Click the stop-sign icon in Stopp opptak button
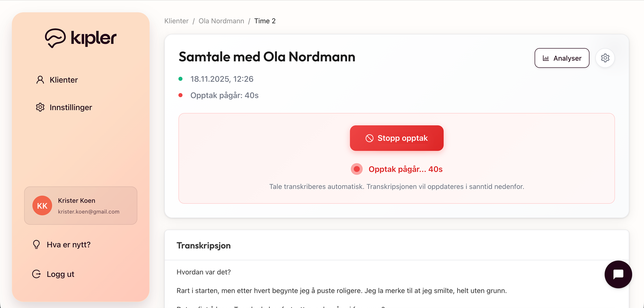 click(369, 138)
